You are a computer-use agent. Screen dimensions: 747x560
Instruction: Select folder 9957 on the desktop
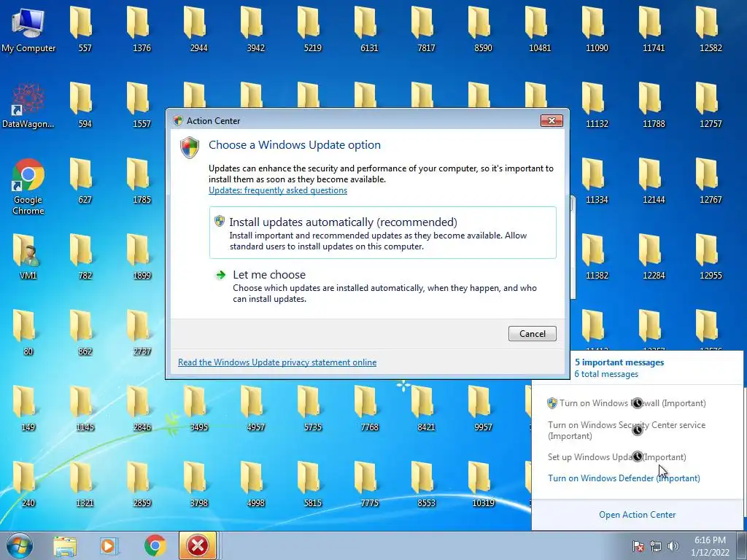click(x=483, y=409)
